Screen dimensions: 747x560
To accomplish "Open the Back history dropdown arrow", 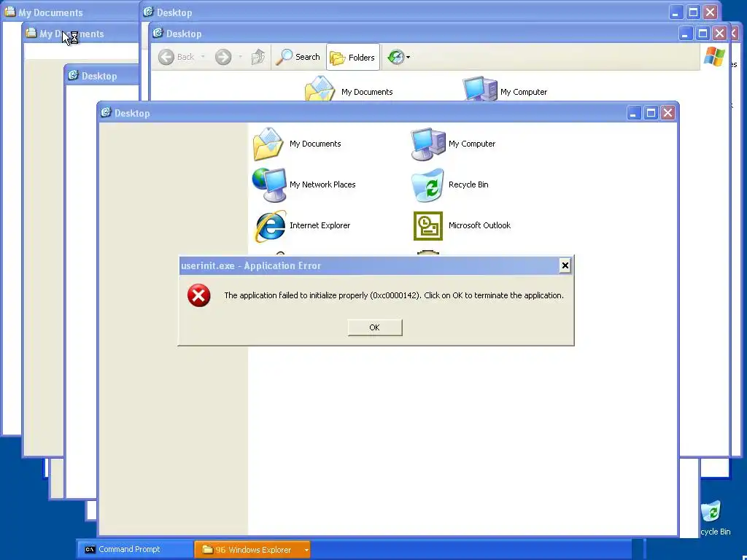I will (203, 57).
